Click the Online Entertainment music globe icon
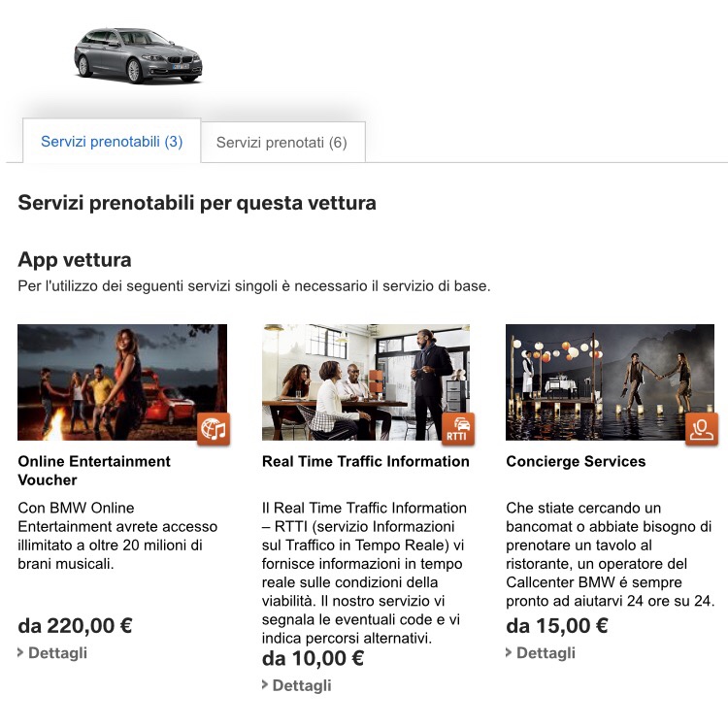 [x=214, y=429]
